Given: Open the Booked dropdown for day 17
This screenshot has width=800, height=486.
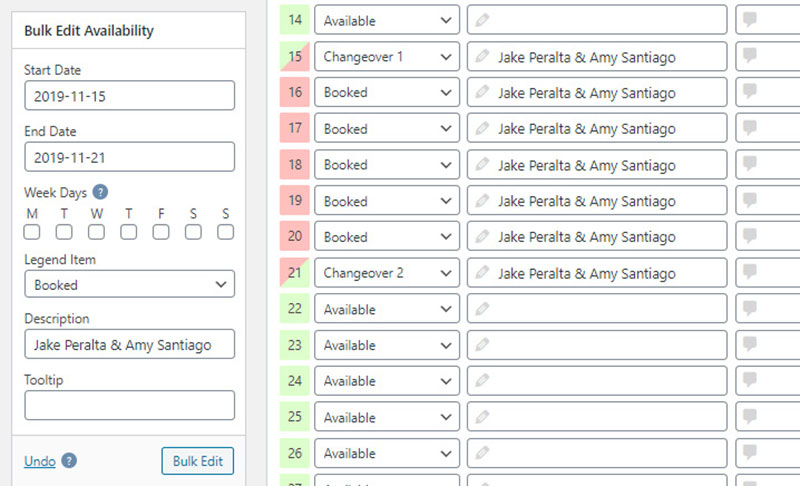Looking at the screenshot, I should coord(387,128).
